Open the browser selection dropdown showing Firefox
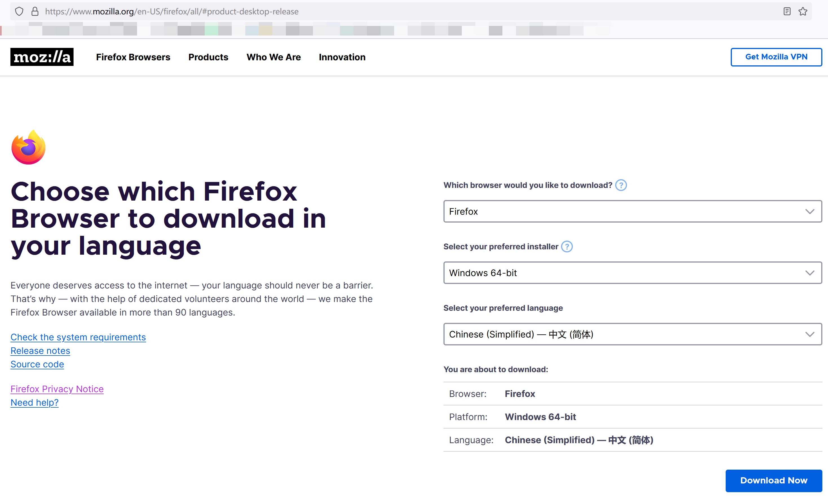This screenshot has width=828, height=504. pos(632,211)
